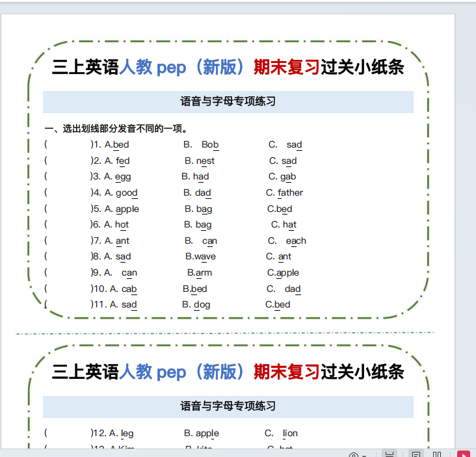The height and width of the screenshot is (457, 476).
Task: Click 'apple' in question 12 option B
Action: click(207, 434)
